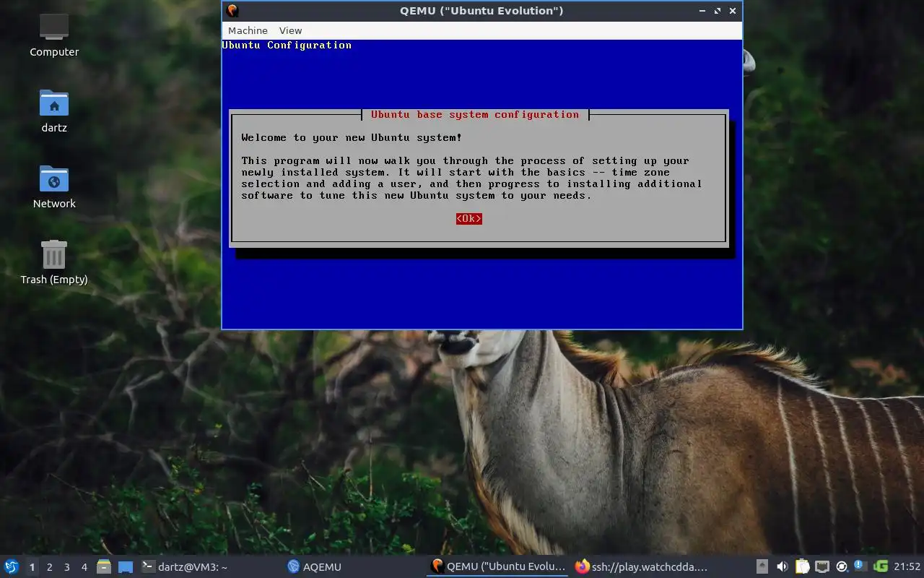Click the QEMU icon in window title bar

tap(232, 10)
